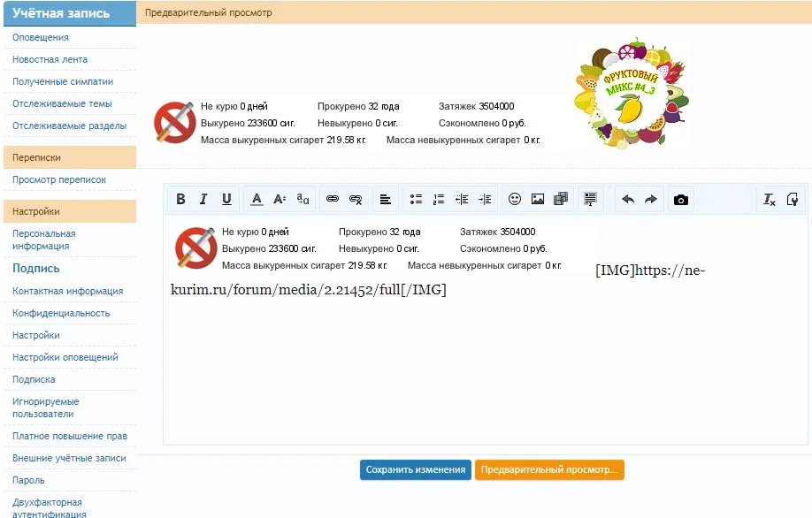This screenshot has height=518, width=812.
Task: Increase indent with the indent icon
Action: (x=486, y=199)
